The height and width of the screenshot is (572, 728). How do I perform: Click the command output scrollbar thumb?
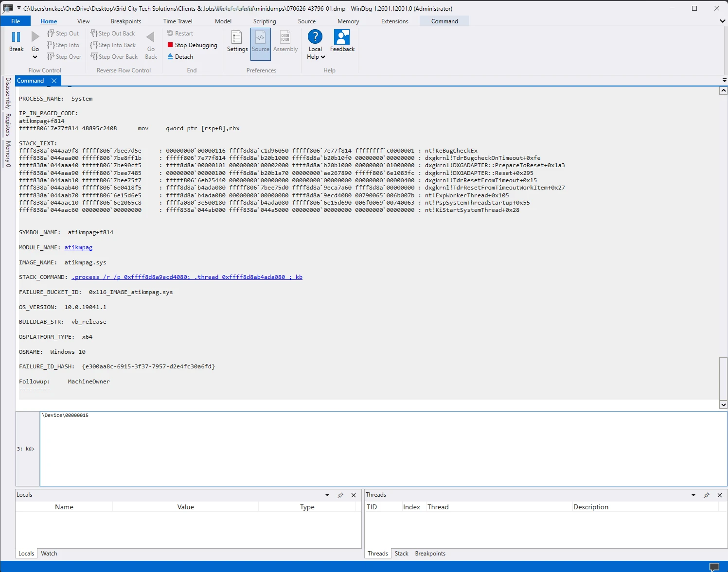click(723, 378)
